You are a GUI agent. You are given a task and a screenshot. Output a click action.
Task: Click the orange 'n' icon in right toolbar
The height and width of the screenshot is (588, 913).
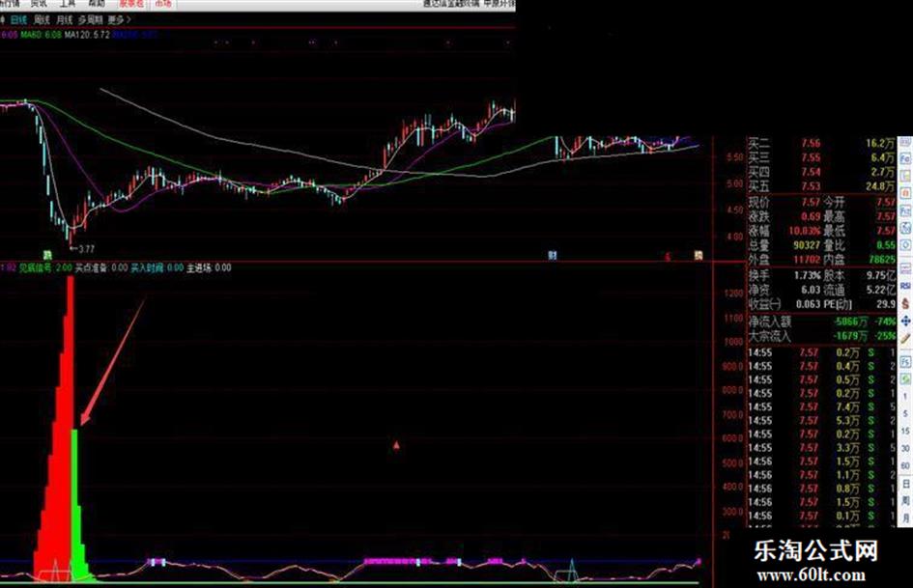pyautogui.click(x=905, y=192)
